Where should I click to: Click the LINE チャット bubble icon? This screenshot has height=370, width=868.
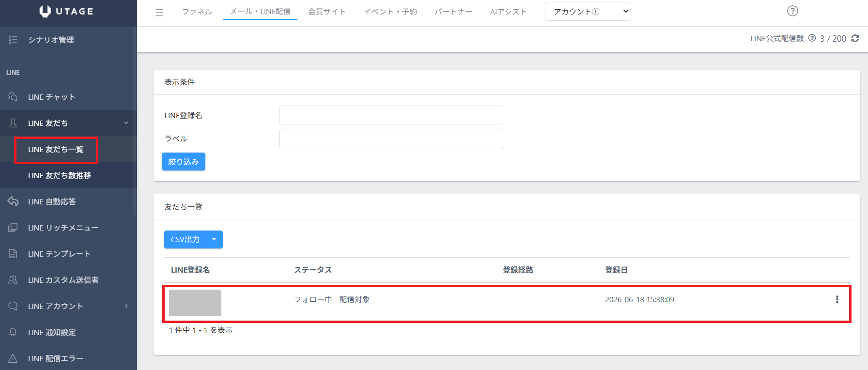[x=13, y=97]
